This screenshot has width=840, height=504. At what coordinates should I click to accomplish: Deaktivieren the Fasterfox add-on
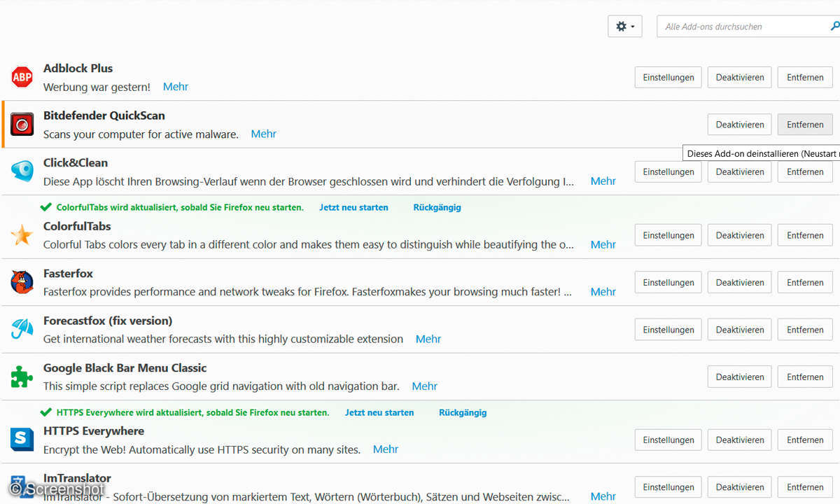pyautogui.click(x=740, y=282)
